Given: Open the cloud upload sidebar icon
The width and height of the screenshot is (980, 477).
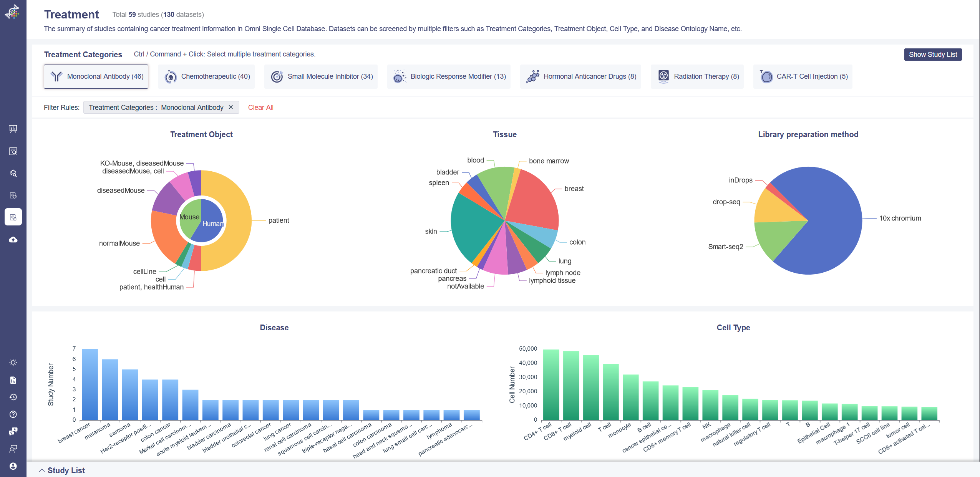Looking at the screenshot, I should [x=13, y=240].
